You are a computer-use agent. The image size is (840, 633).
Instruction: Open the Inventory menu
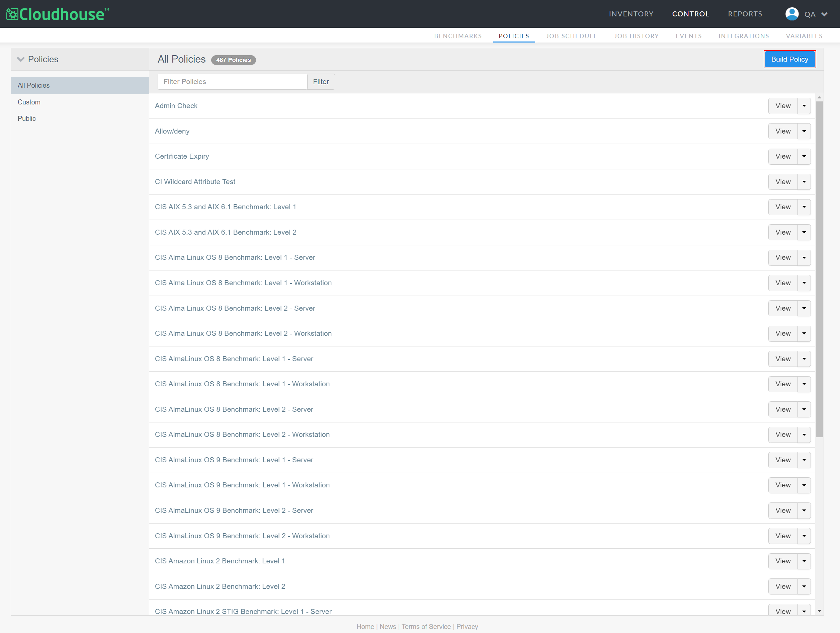[631, 14]
